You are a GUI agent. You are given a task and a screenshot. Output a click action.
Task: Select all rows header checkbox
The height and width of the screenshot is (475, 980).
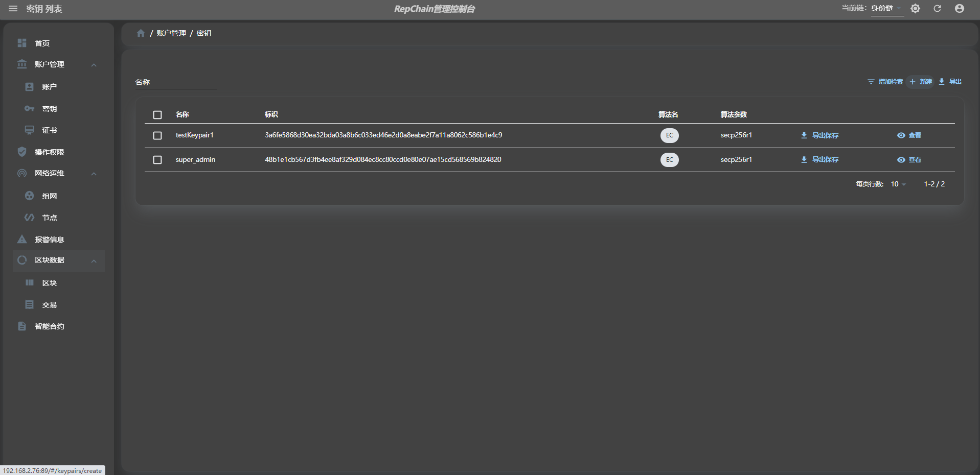point(157,115)
